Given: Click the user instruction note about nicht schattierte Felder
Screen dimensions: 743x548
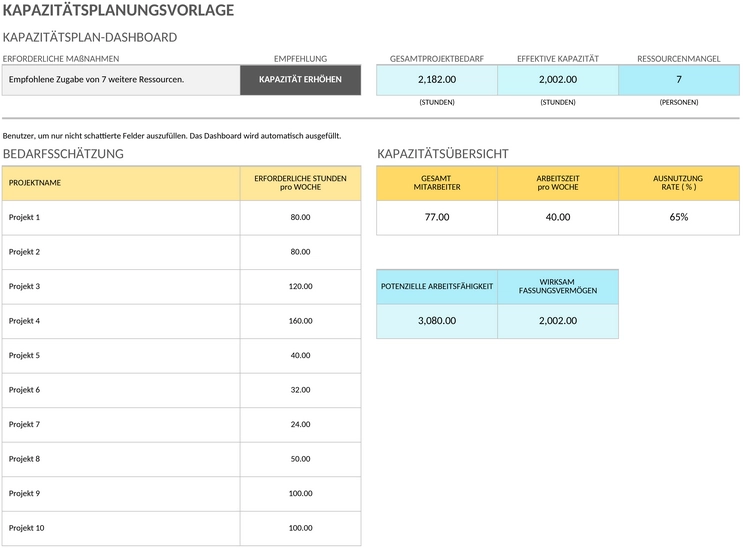Looking at the screenshot, I should (172, 136).
